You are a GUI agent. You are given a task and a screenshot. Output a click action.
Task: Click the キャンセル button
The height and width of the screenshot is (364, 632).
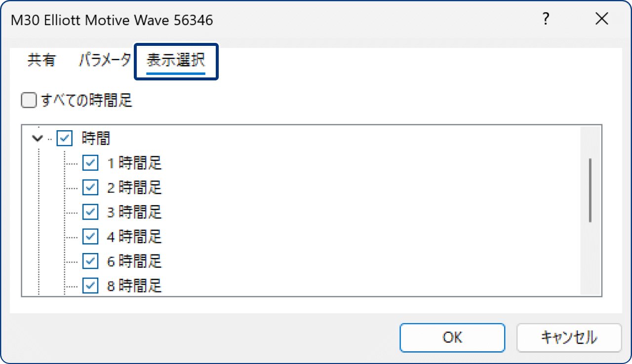coord(569,337)
